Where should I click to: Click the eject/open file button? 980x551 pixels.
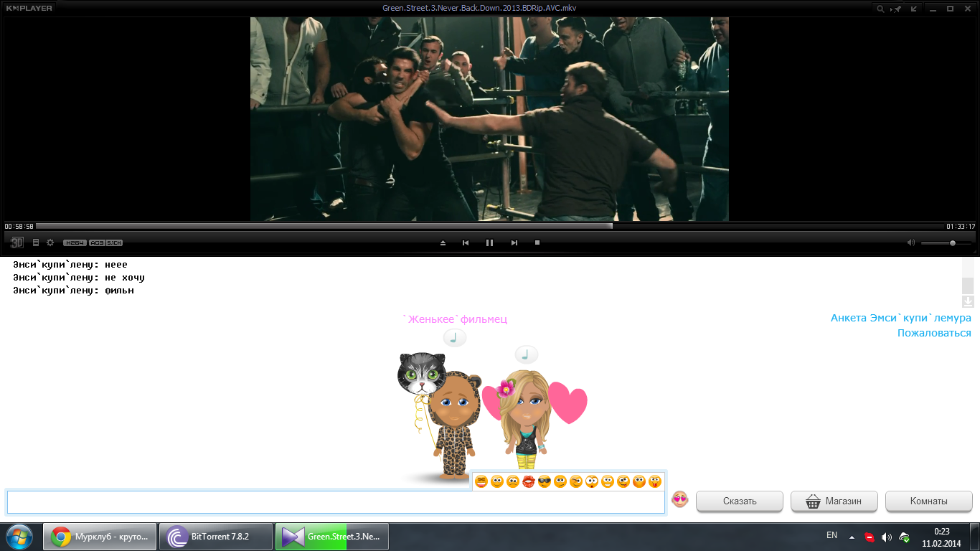coord(443,243)
